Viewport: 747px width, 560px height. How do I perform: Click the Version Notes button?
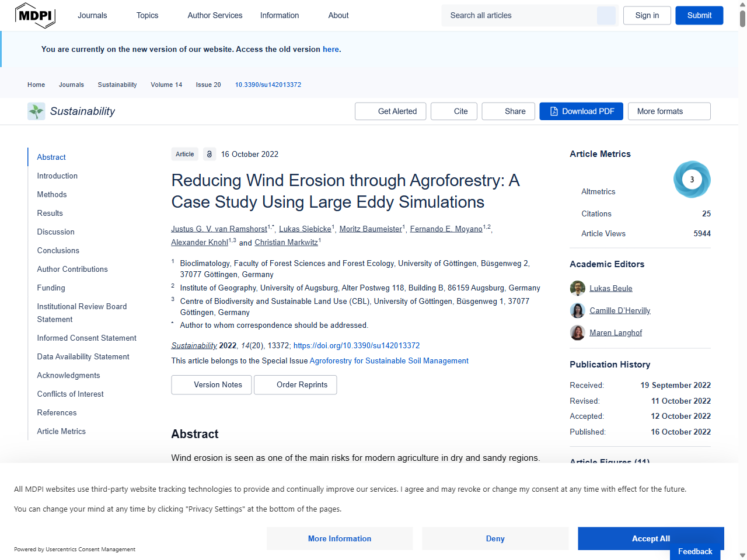[211, 385]
